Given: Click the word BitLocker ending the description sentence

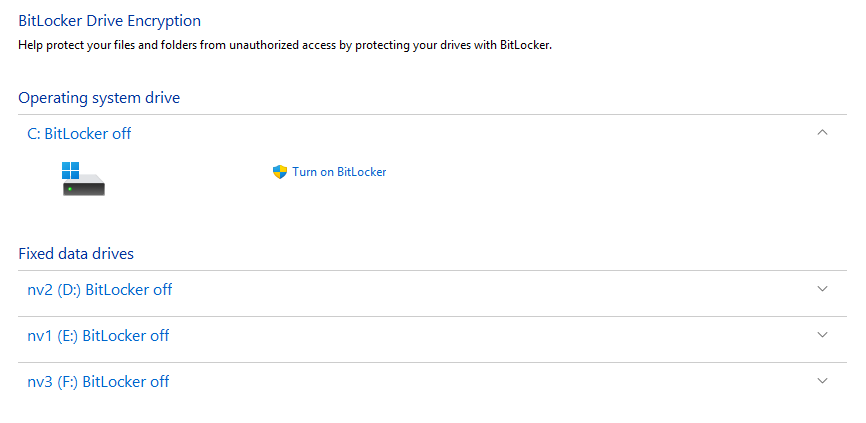Looking at the screenshot, I should [524, 46].
